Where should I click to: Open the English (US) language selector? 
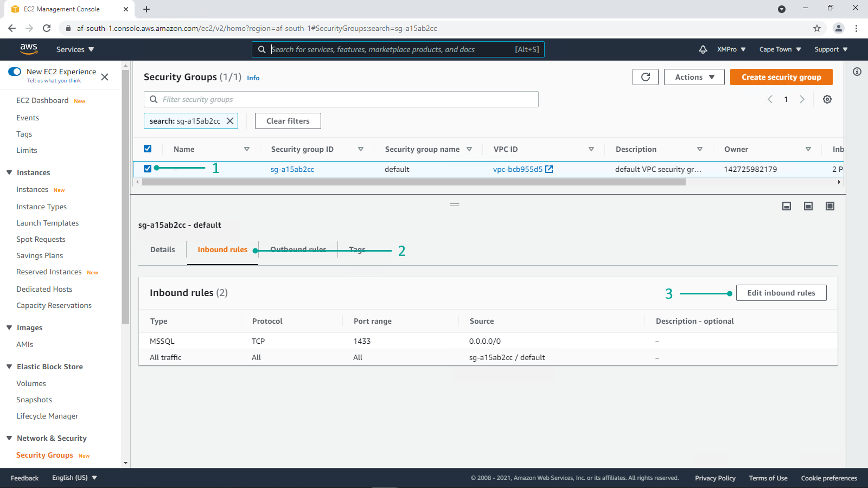74,478
